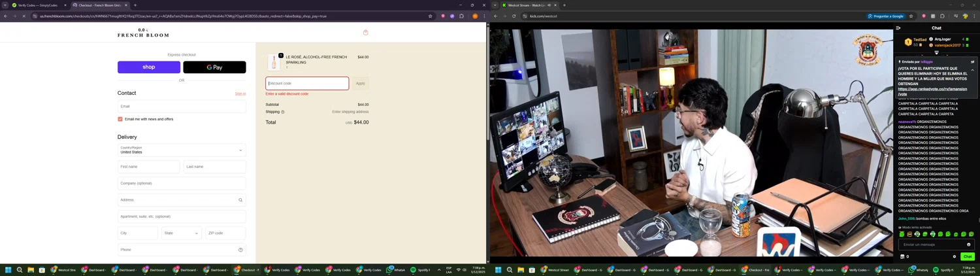This screenshot has width=980, height=276.
Task: Focus the City field
Action: click(138, 233)
